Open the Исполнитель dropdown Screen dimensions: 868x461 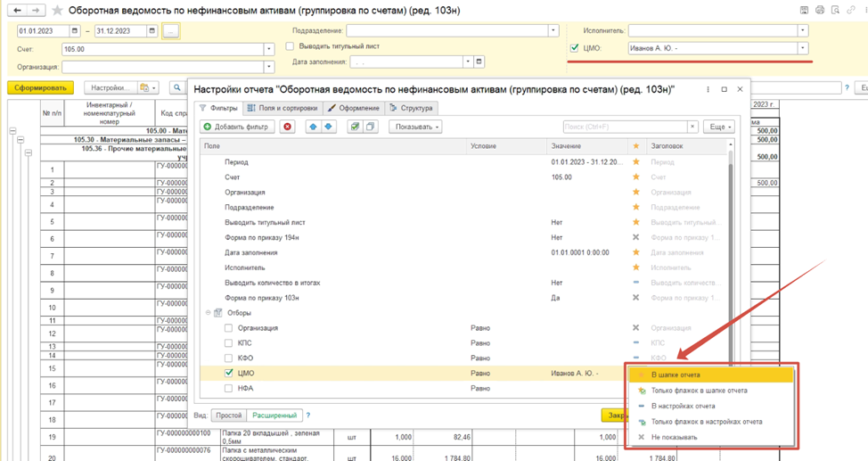coord(803,30)
